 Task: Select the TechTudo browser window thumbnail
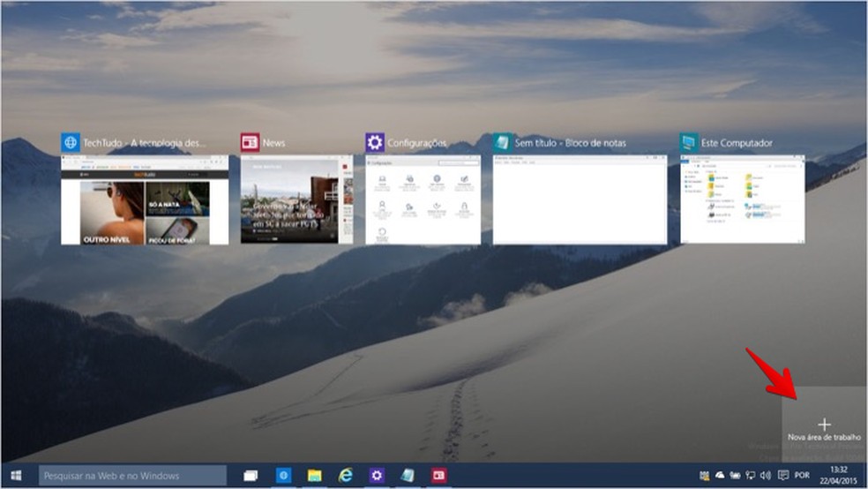145,199
